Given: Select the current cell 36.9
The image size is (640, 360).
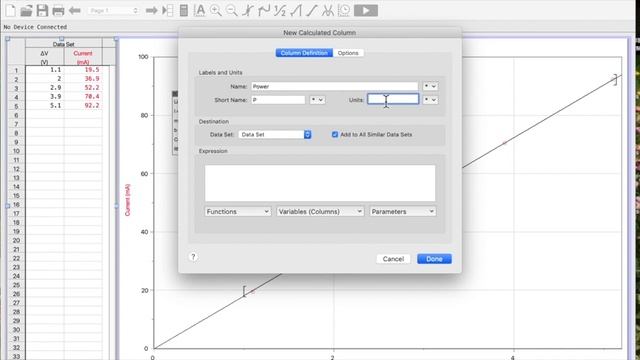Looking at the screenshot, I should tap(83, 79).
